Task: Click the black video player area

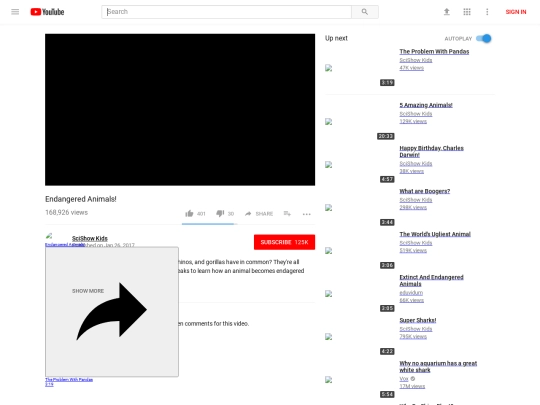Action: (180, 110)
